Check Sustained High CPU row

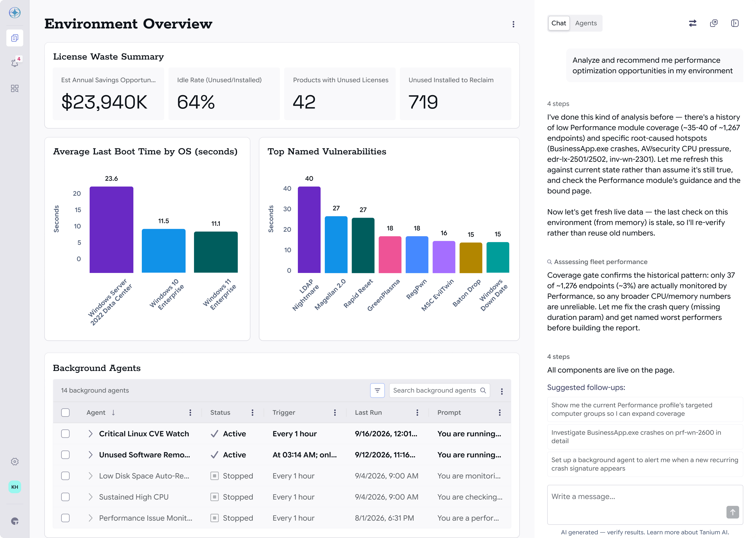[x=65, y=497]
